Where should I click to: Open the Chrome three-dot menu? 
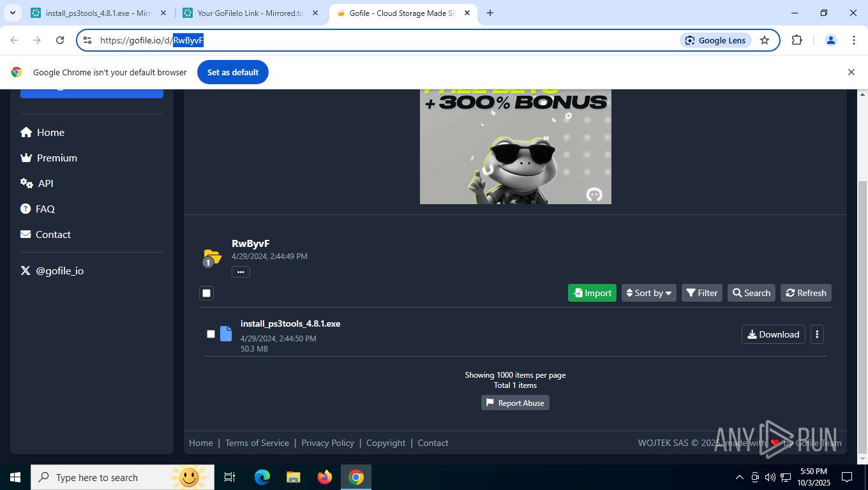854,40
